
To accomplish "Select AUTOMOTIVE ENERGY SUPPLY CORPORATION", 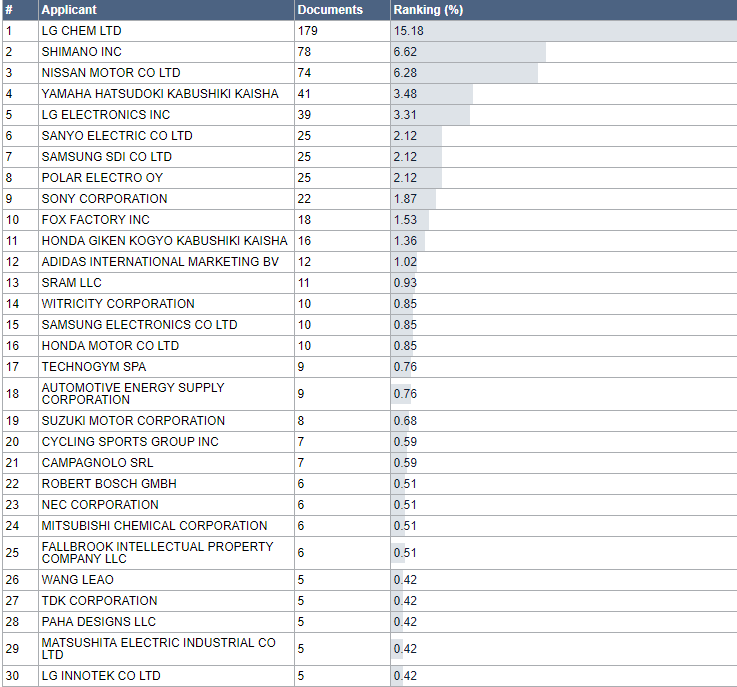I will click(133, 394).
